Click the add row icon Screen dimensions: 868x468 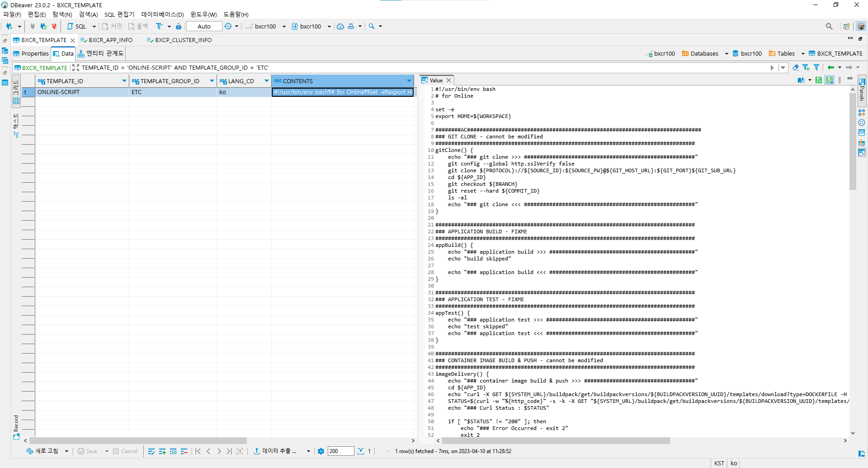[x=162, y=451]
